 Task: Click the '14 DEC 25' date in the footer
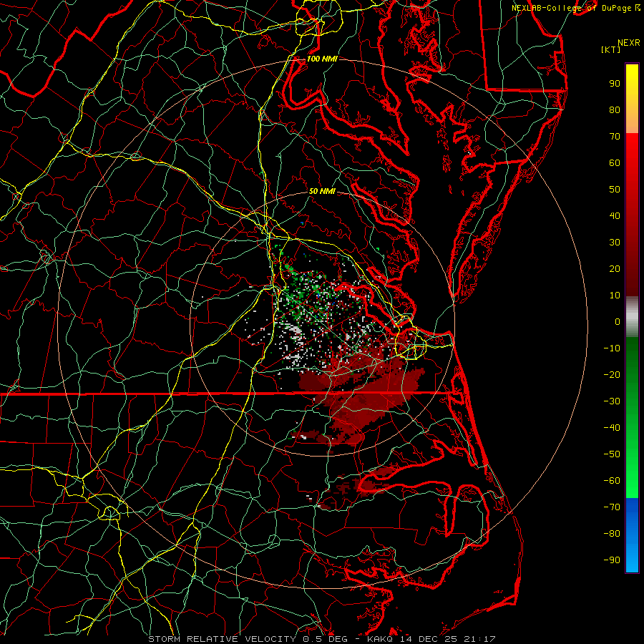[x=428, y=639]
